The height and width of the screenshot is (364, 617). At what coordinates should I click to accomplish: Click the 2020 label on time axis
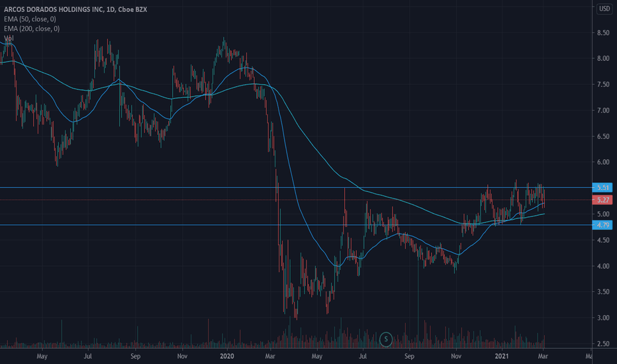227,356
